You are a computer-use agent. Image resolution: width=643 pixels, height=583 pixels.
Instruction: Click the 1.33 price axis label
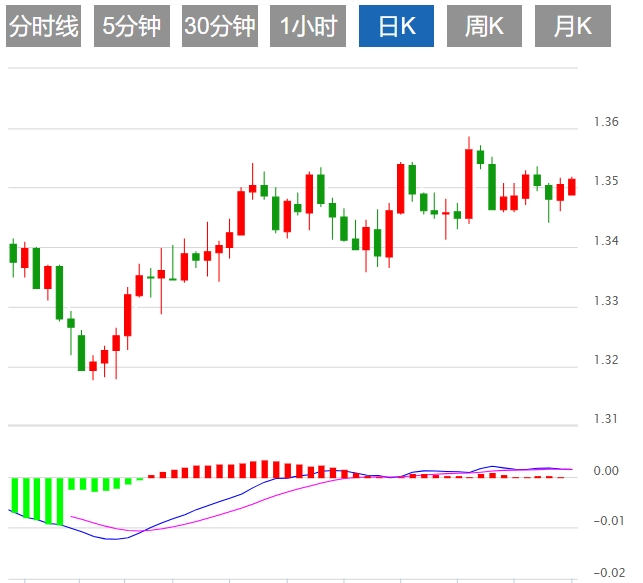click(x=606, y=301)
